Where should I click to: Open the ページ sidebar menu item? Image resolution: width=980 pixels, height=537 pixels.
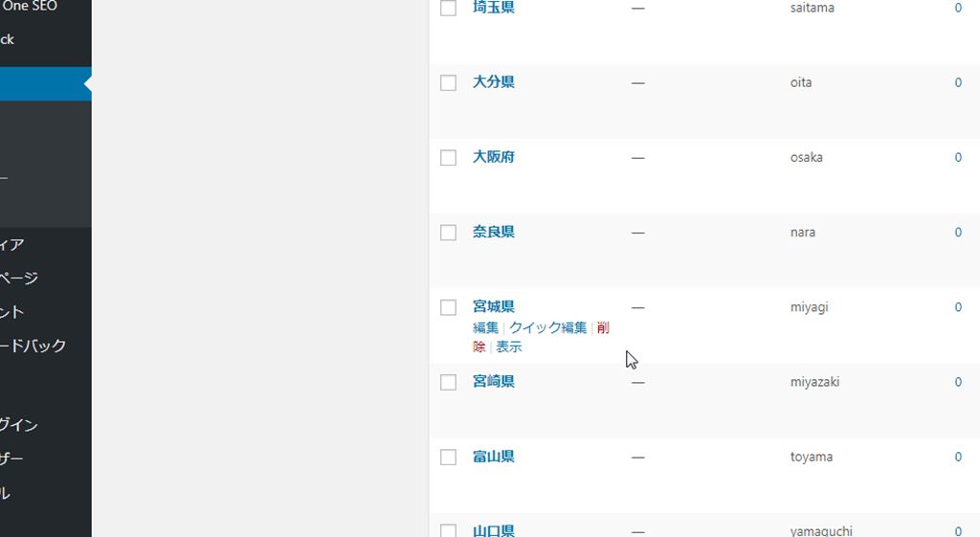(19, 278)
